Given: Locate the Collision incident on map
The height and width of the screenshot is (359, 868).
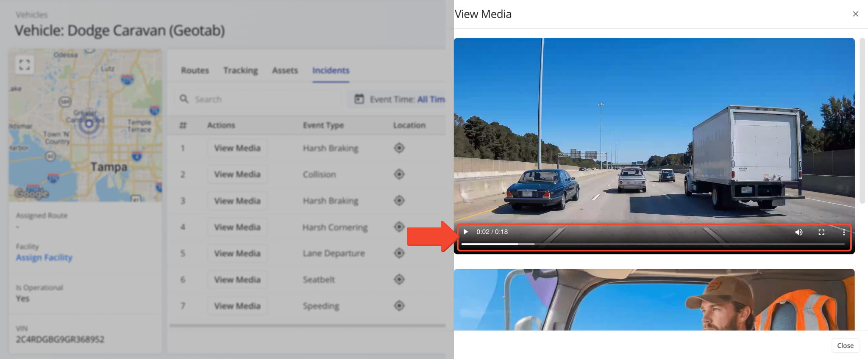Looking at the screenshot, I should click(x=399, y=174).
